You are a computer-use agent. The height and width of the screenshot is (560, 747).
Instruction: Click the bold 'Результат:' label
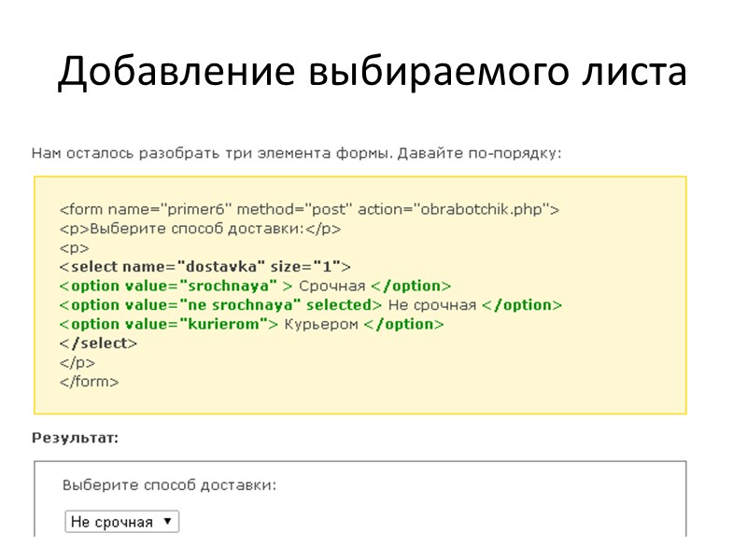click(x=76, y=437)
